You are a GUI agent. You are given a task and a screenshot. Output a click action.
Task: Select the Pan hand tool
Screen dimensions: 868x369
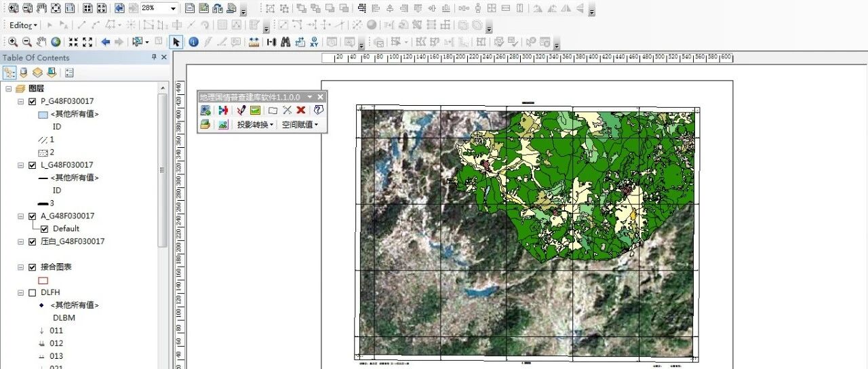[41, 42]
